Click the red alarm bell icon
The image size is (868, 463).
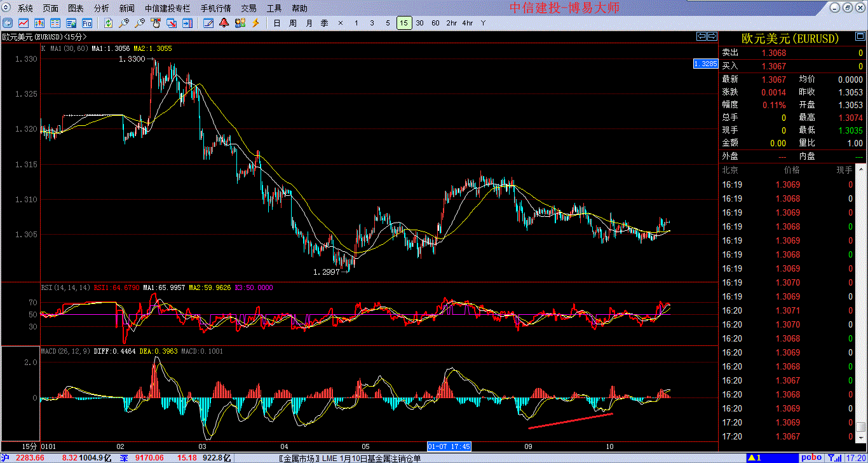(x=224, y=23)
